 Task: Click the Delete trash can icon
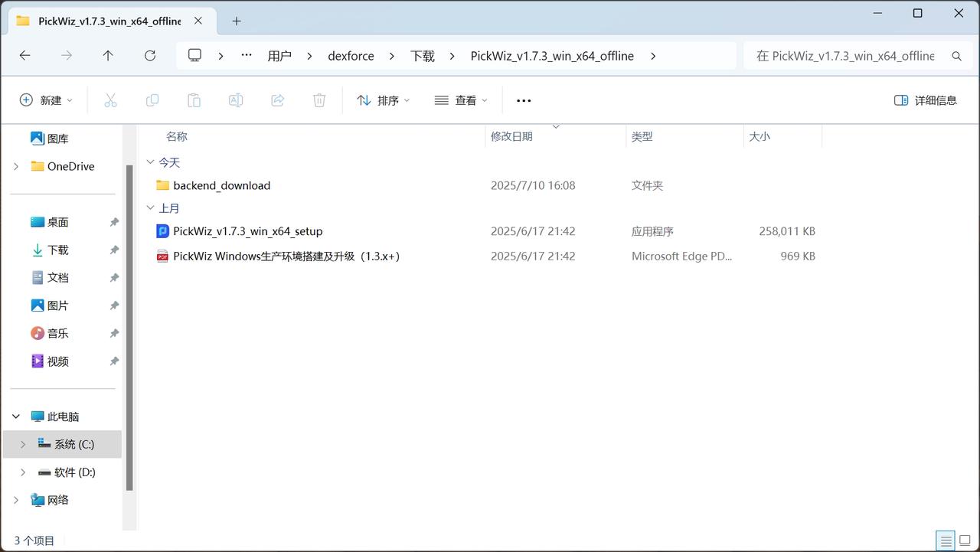(319, 100)
